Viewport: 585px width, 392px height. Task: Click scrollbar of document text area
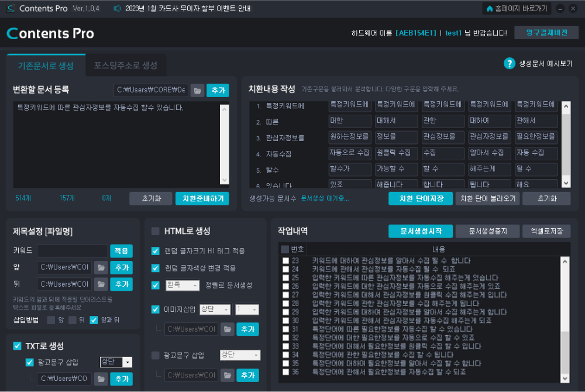click(x=224, y=145)
